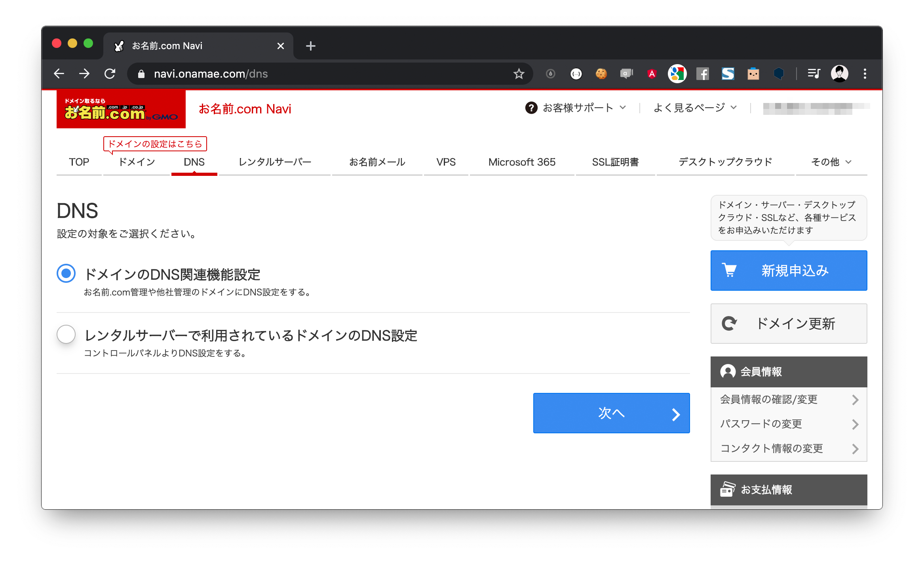Open the レンタルサーバー tab

pyautogui.click(x=275, y=162)
